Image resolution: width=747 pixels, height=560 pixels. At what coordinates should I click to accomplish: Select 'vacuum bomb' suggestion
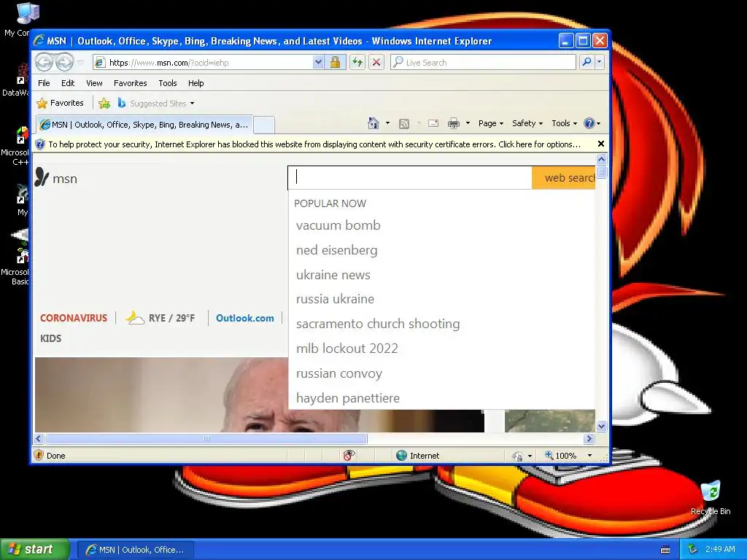[x=338, y=225]
